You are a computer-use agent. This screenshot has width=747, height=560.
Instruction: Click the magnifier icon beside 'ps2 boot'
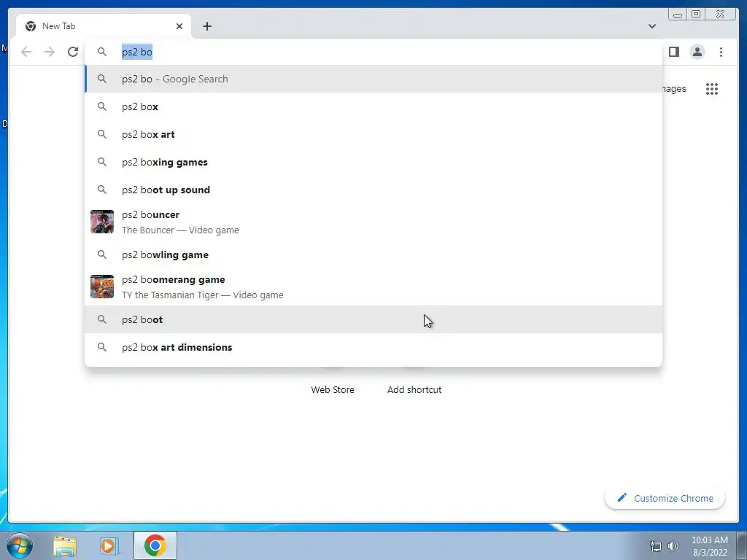click(102, 319)
